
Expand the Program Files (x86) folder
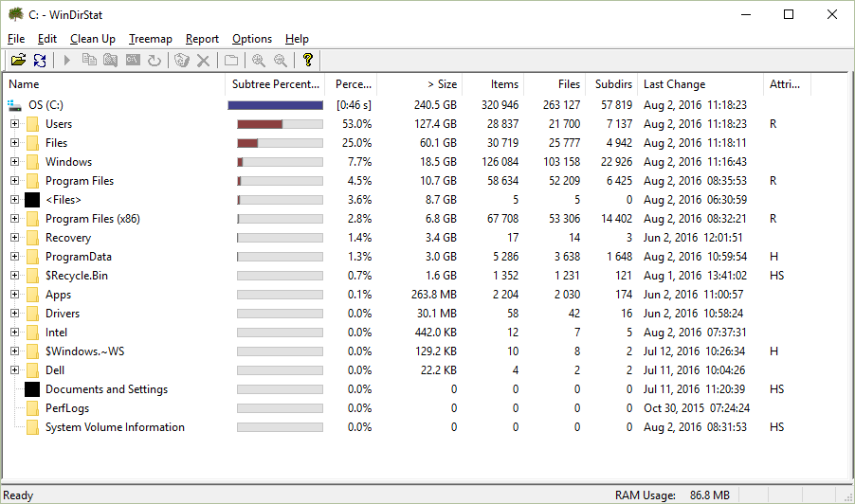click(15, 219)
